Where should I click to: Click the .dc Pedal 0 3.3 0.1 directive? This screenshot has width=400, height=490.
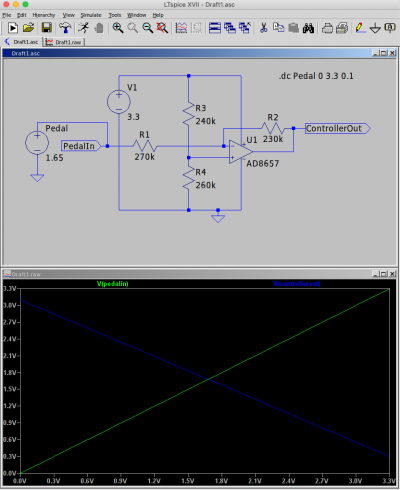coord(316,76)
